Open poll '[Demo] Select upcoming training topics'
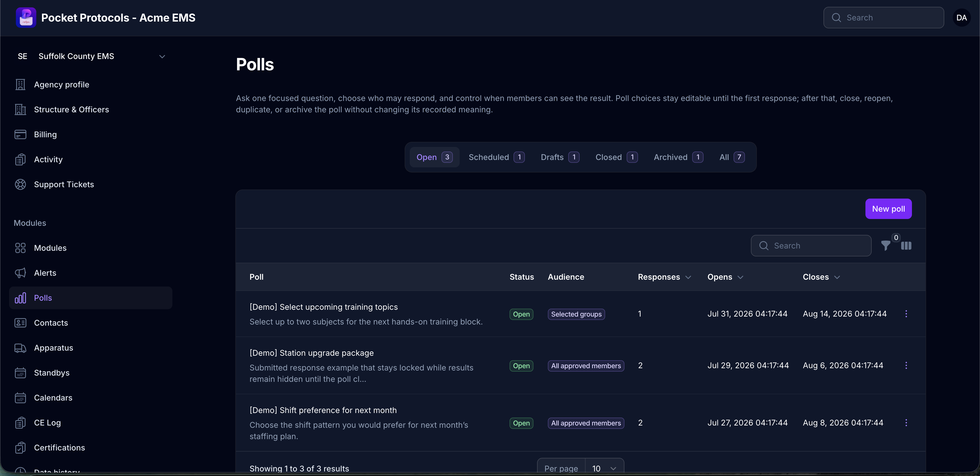 click(324, 307)
